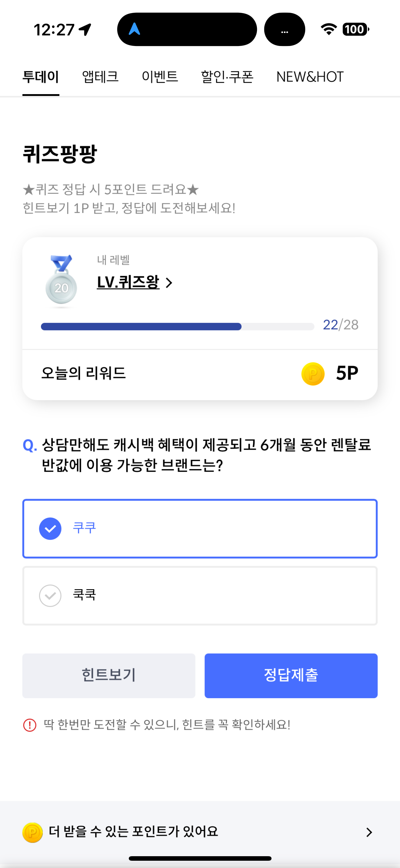Select the 쿠쿠 answer radio button
Viewport: 400px width, 868px height.
(50, 529)
